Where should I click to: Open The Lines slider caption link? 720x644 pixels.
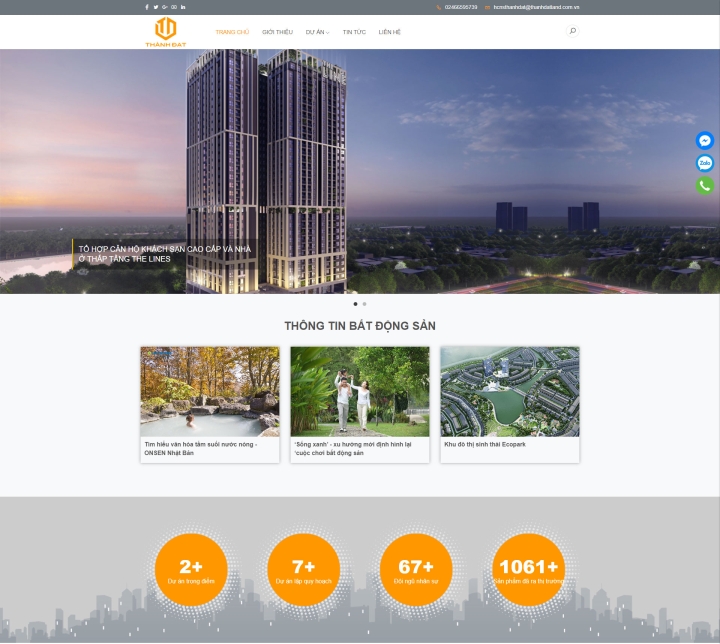pyautogui.click(x=164, y=254)
